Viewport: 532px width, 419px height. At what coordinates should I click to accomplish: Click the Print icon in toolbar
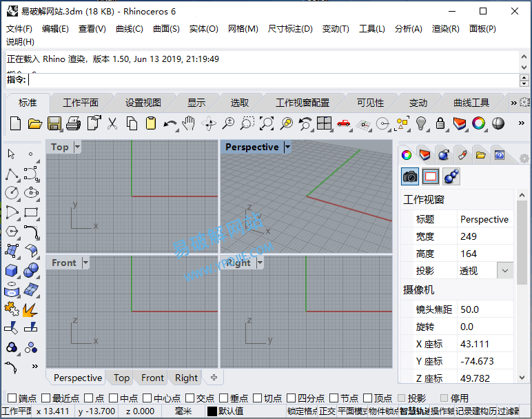point(73,124)
